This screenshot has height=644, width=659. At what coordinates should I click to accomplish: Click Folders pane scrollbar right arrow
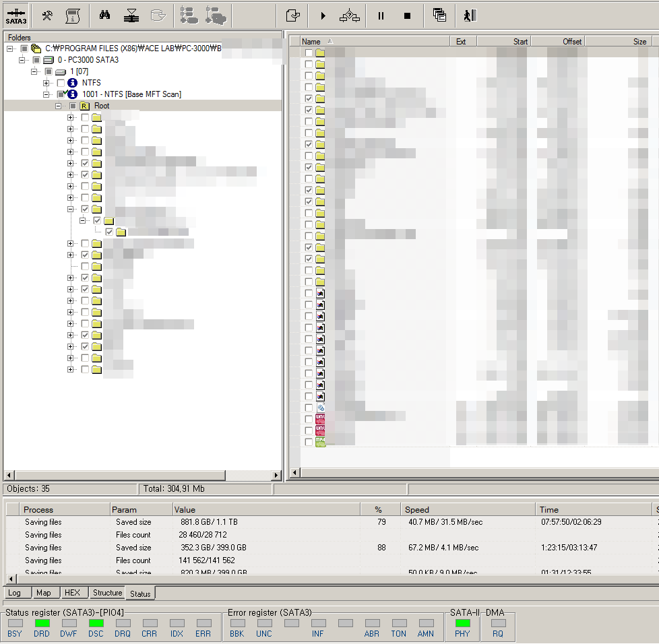(x=276, y=475)
